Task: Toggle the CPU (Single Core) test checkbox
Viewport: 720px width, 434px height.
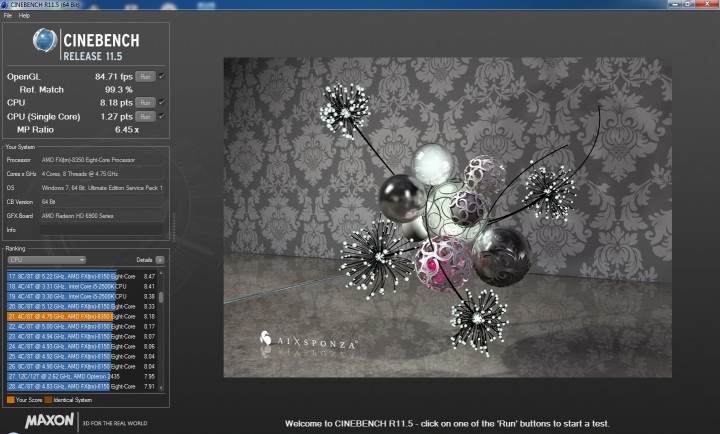Action: pyautogui.click(x=162, y=117)
